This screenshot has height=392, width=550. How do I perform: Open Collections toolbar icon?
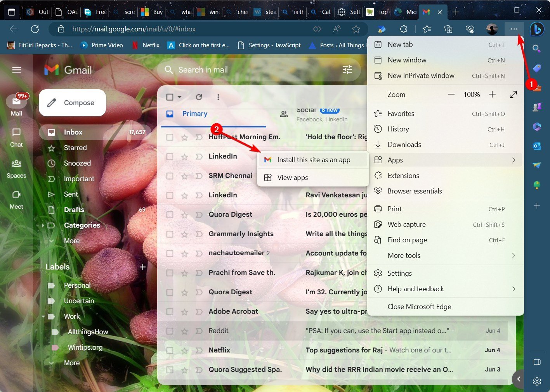click(448, 29)
